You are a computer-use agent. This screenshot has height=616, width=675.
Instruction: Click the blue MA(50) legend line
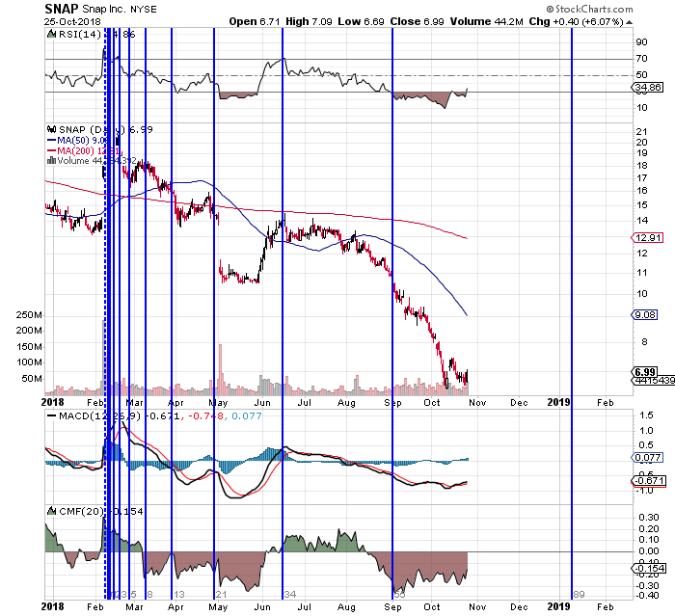(x=52, y=141)
